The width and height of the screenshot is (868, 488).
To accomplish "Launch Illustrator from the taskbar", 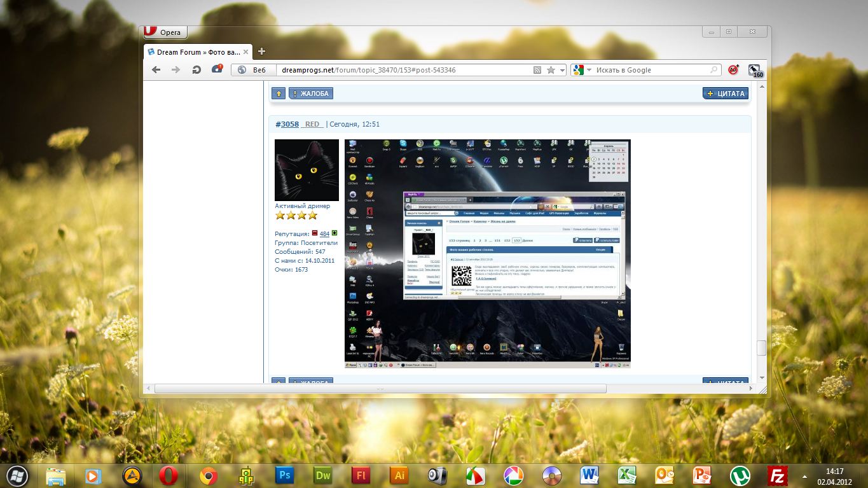I will [x=399, y=475].
